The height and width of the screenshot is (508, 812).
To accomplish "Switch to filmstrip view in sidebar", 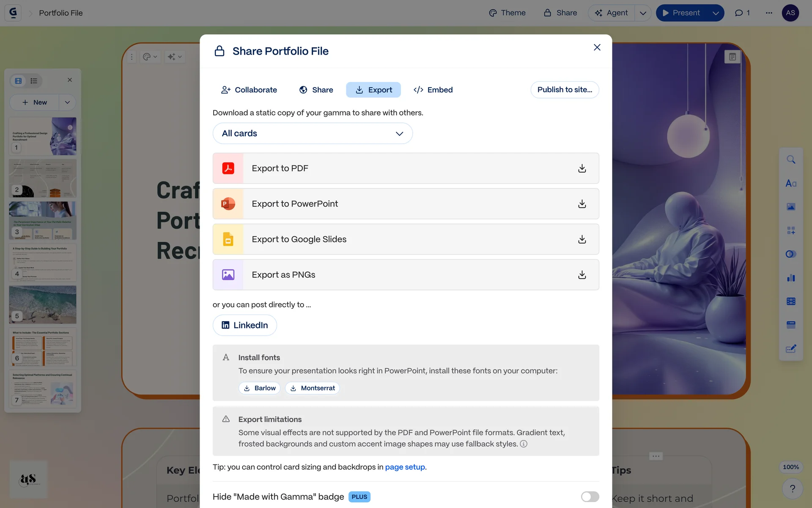I will (x=18, y=80).
